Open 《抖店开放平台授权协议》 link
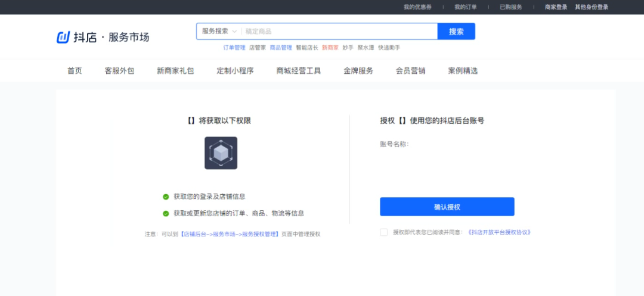The image size is (644, 296). tap(500, 232)
